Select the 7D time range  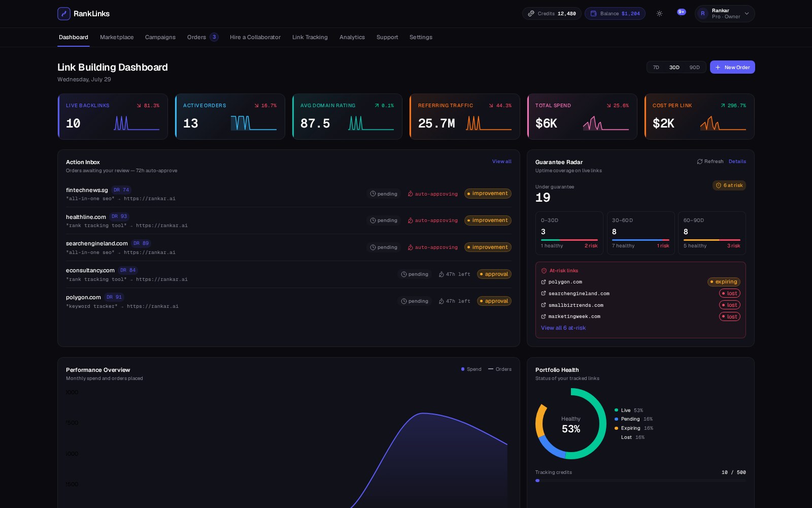tap(656, 68)
